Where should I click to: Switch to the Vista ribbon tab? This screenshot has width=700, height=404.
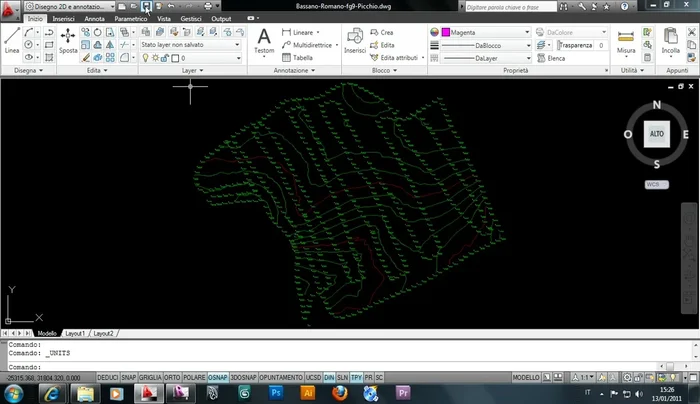coord(163,19)
